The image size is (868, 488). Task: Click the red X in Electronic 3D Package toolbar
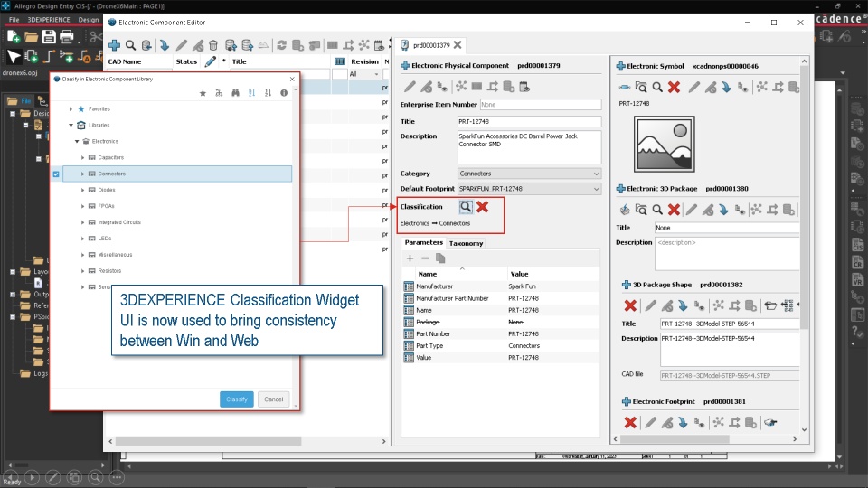tap(674, 210)
